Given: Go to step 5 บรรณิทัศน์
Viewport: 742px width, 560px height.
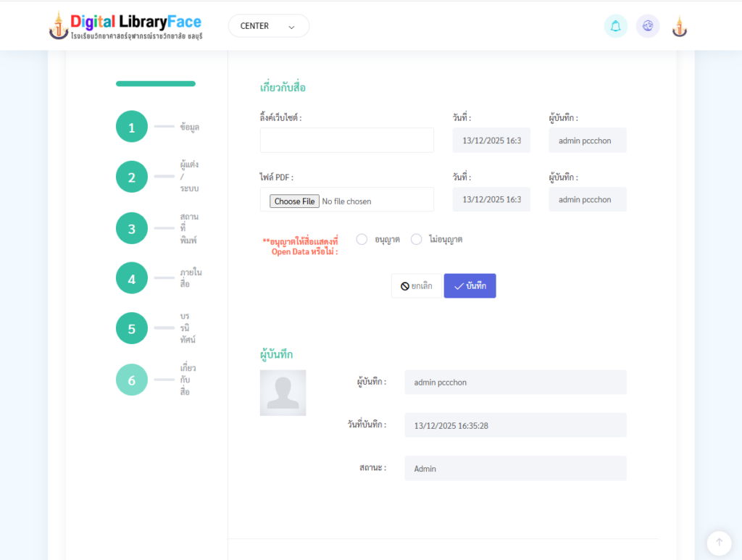Looking at the screenshot, I should (x=132, y=328).
